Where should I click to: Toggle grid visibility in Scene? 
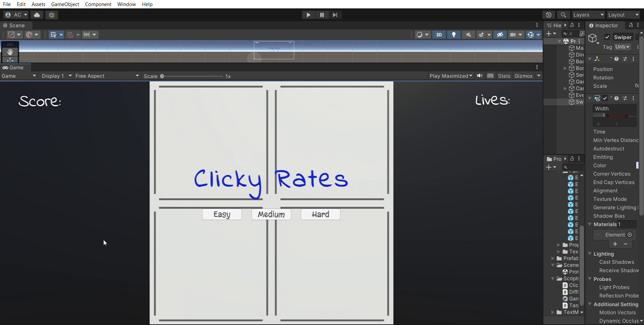(53, 35)
